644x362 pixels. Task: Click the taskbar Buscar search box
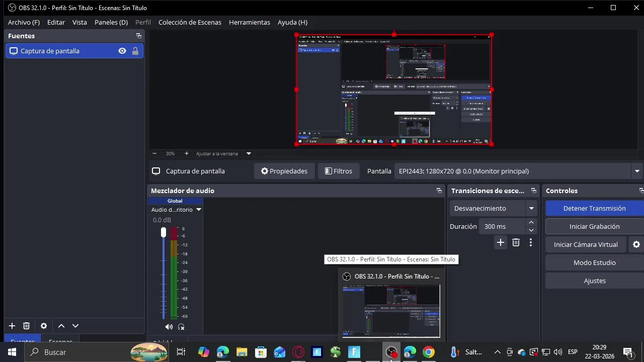point(97,352)
